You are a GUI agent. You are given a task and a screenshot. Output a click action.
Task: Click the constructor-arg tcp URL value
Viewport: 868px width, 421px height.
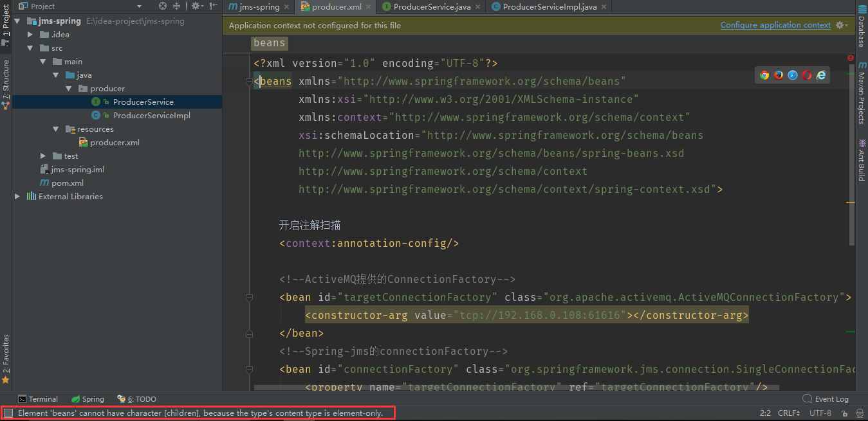click(x=540, y=316)
